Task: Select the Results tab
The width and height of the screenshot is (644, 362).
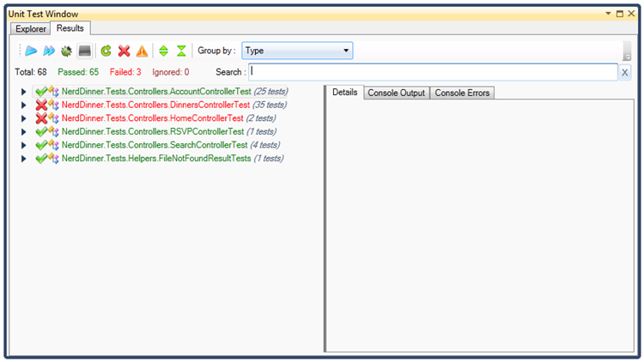Action: click(70, 28)
